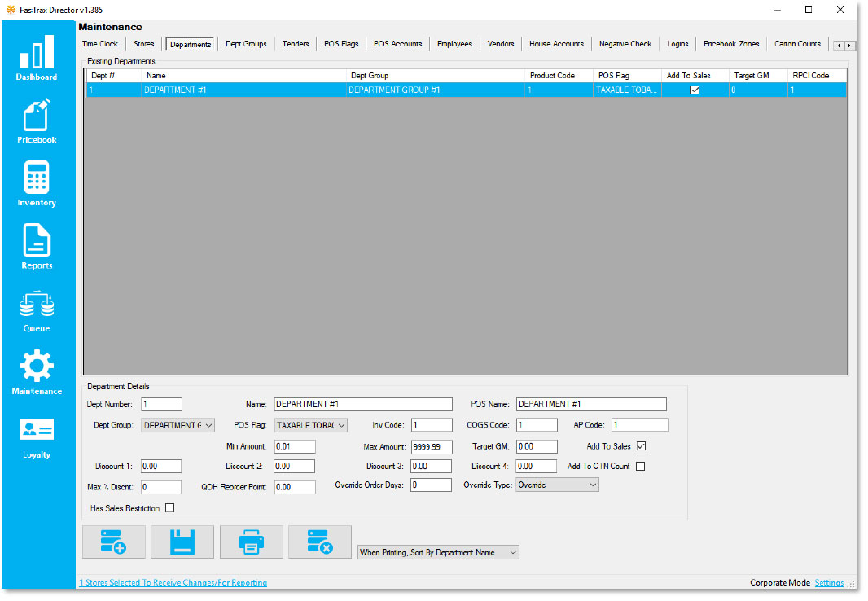Image resolution: width=868 pixels, height=601 pixels.
Task: Switch to the Carton Counts tab
Action: [798, 44]
